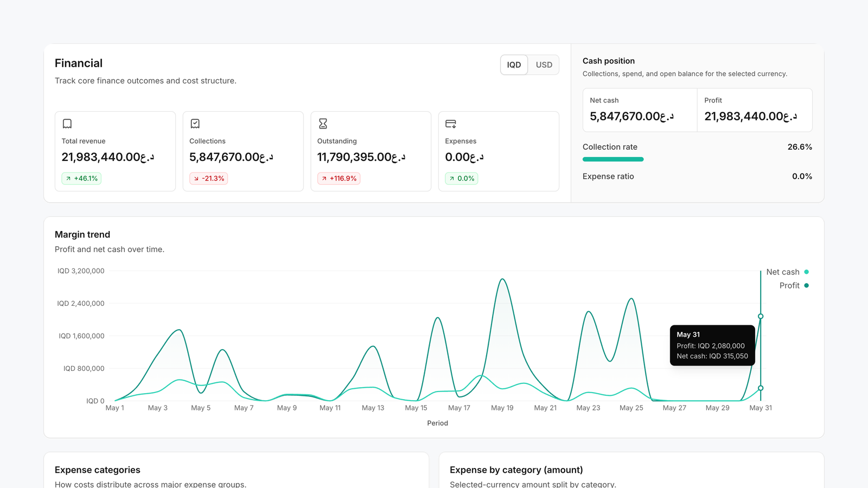
Task: Click the Expense categories panel heading
Action: 98,470
